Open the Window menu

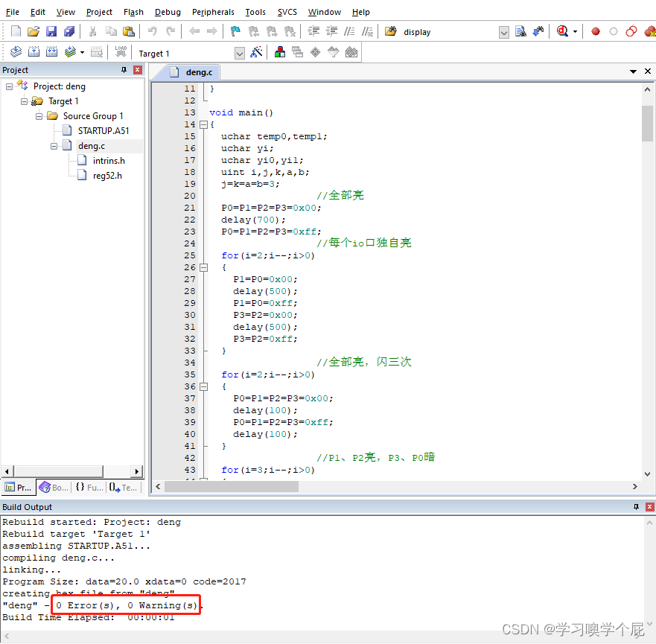(324, 12)
